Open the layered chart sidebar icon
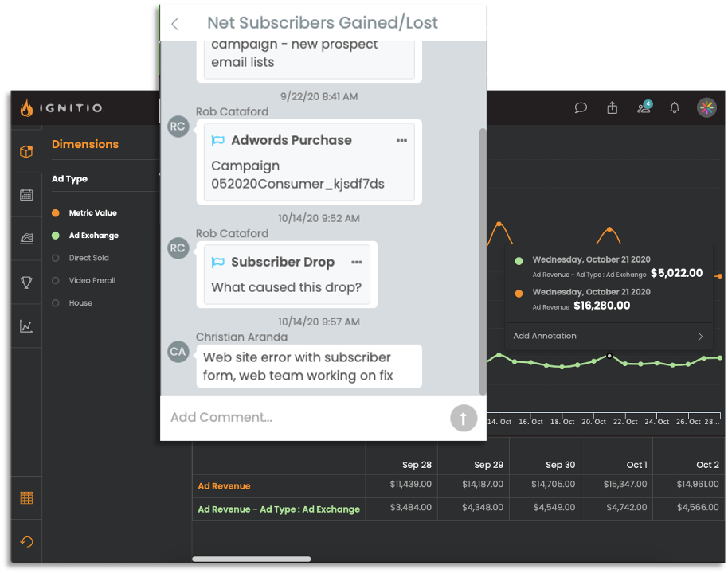This screenshot has width=728, height=573. click(x=26, y=238)
